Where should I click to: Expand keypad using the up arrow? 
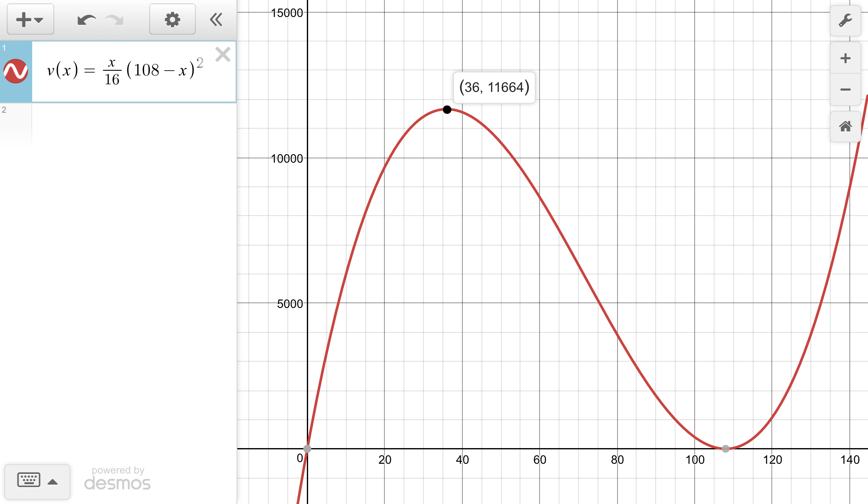[53, 482]
